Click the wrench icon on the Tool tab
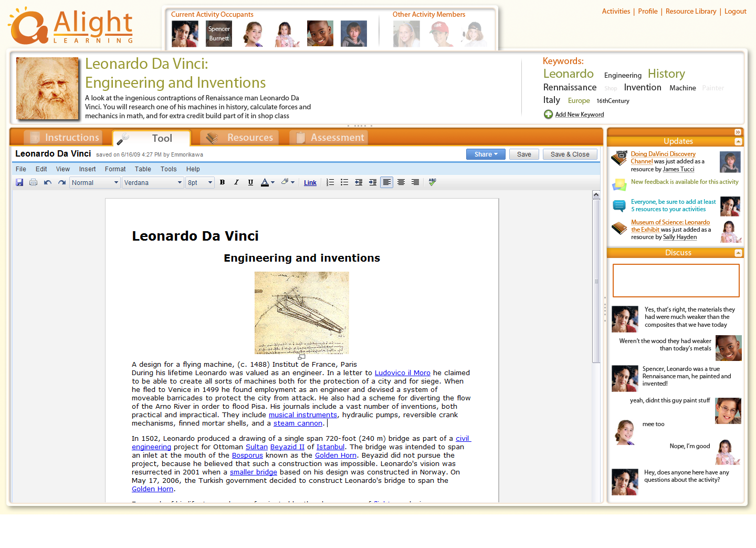756x548 pixels. [123, 138]
